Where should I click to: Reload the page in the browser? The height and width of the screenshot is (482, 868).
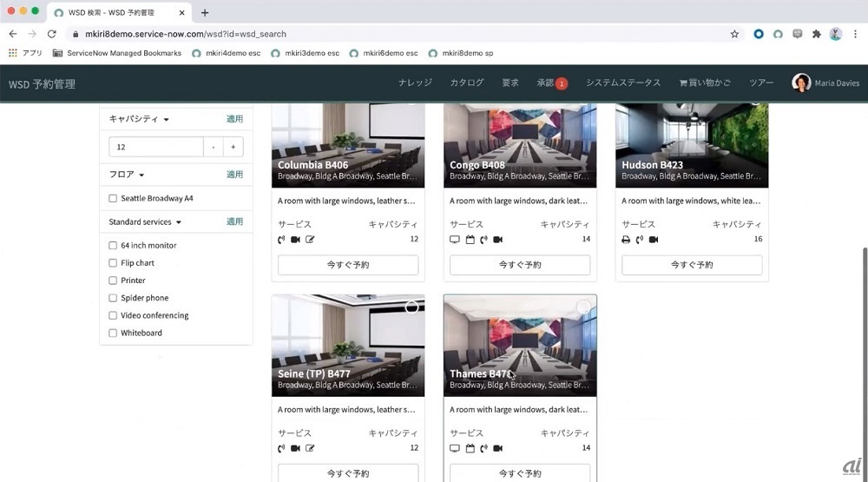52,34
